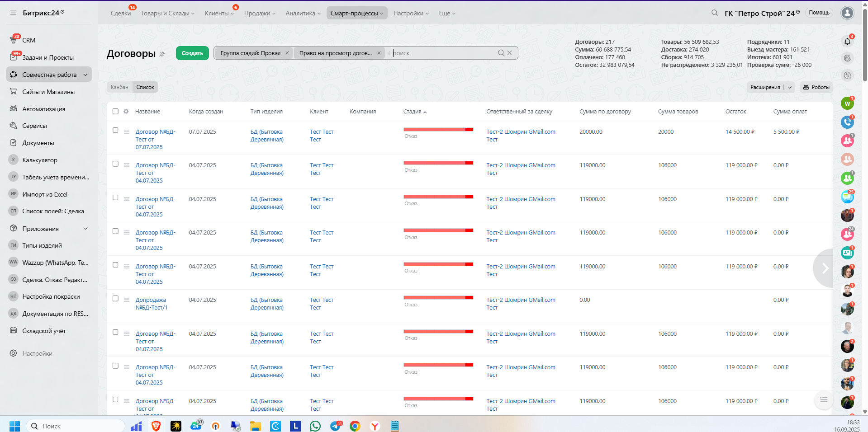Toggle the select-all checkbox in the table header
This screenshot has height=432, width=868.
[115, 112]
